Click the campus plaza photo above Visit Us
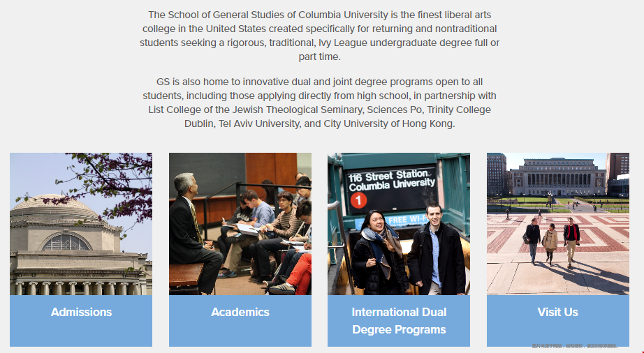The height and width of the screenshot is (353, 644). point(557,224)
